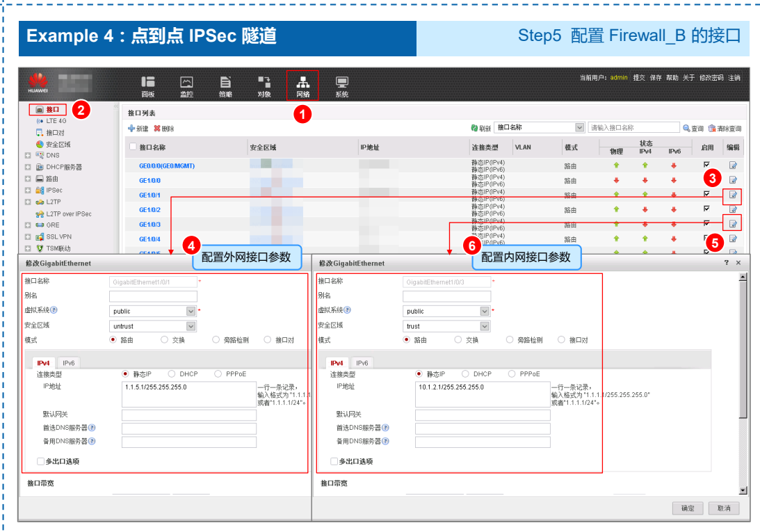Choose DHCP connection type in the trust dialog
Viewport: 760px width, 532px height.
[x=464, y=374]
